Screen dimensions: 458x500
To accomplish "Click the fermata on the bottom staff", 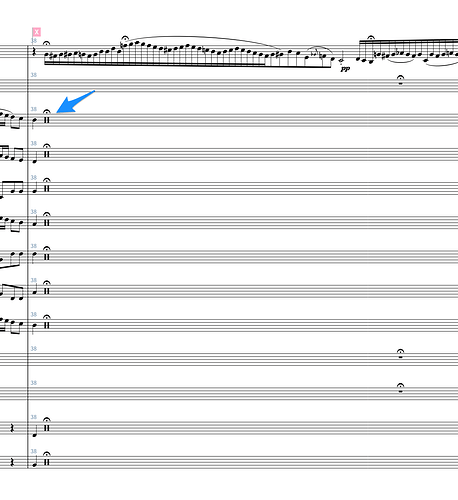I will 47,454.
